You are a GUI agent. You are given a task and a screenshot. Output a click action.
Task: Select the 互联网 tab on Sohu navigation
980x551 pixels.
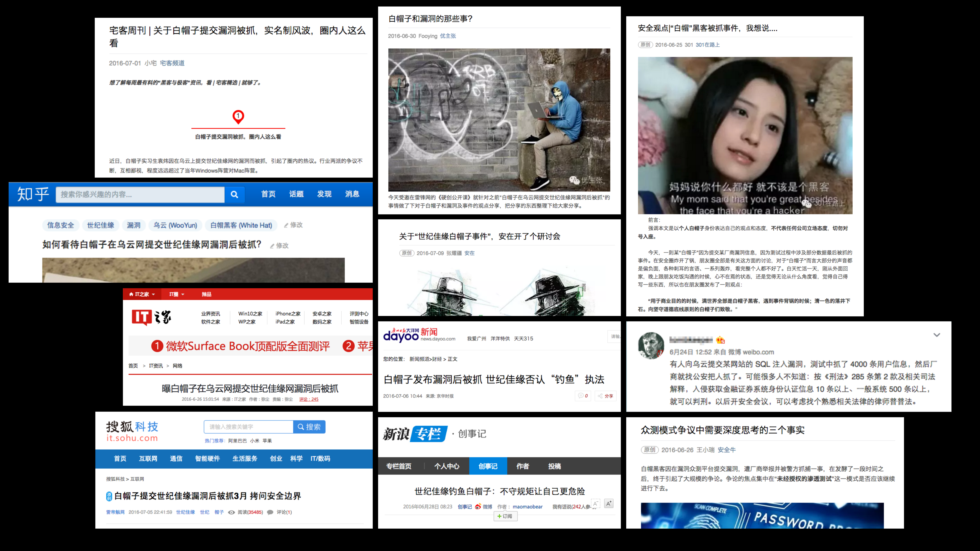coord(148,459)
